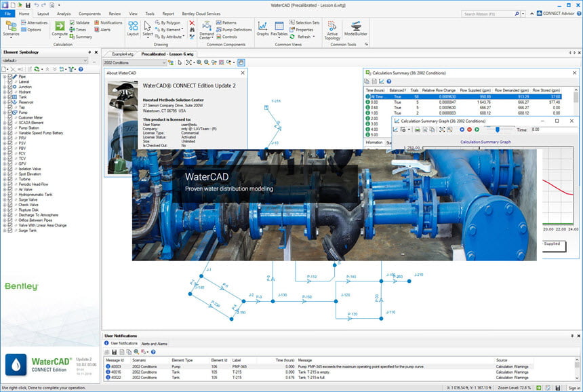Click the Compute button
This screenshot has height=392, width=583.
click(x=60, y=29)
